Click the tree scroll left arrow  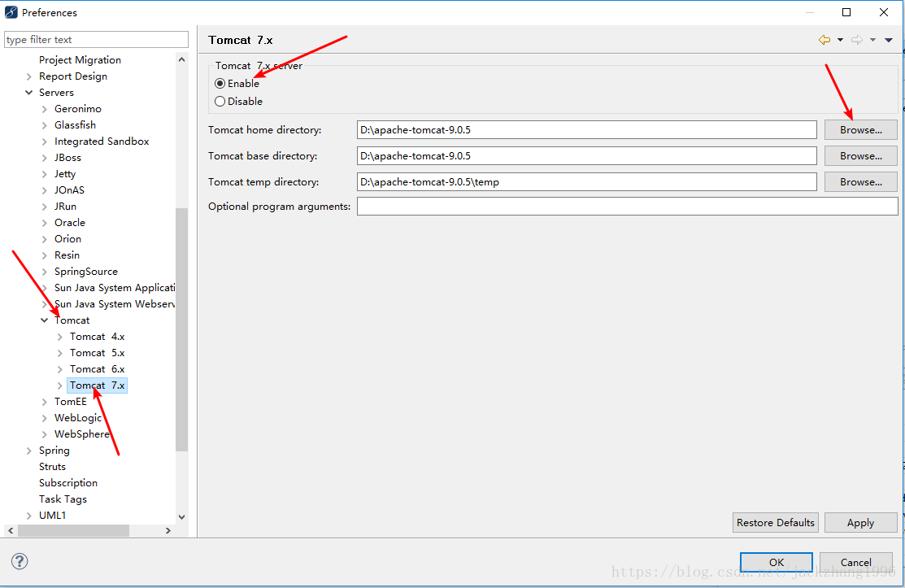[11, 530]
